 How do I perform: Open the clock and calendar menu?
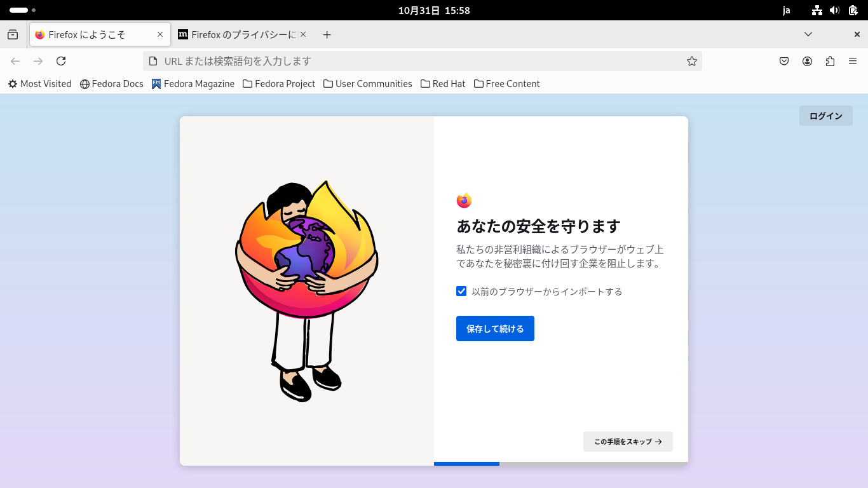[x=434, y=10]
